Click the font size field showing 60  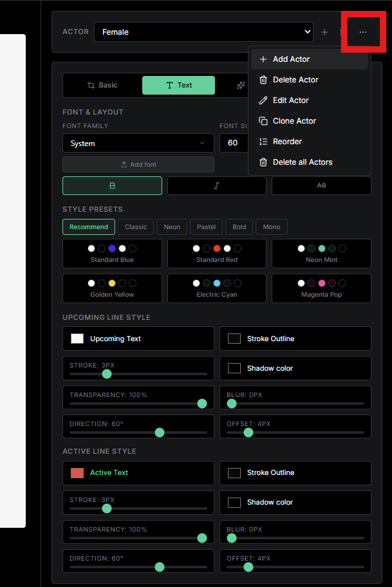(x=234, y=143)
